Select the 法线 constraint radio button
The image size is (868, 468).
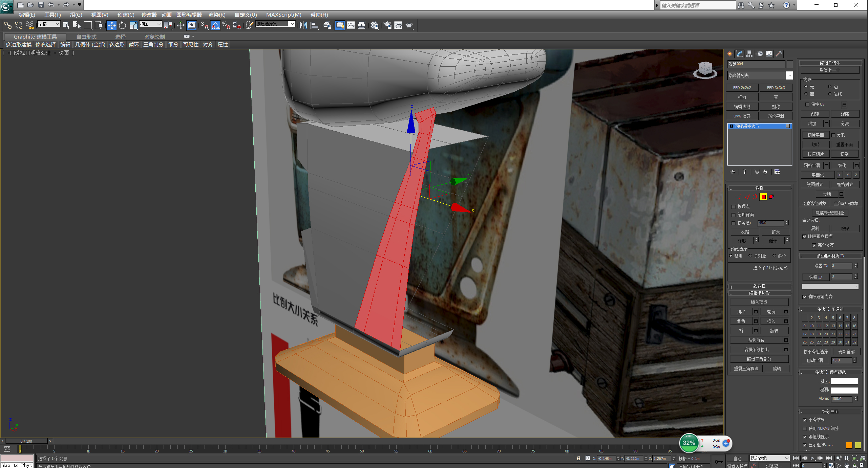coord(830,94)
